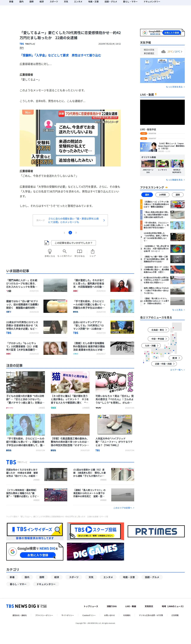
Task: Switch ranking to the 24時間 tab
Action: coord(162,194)
